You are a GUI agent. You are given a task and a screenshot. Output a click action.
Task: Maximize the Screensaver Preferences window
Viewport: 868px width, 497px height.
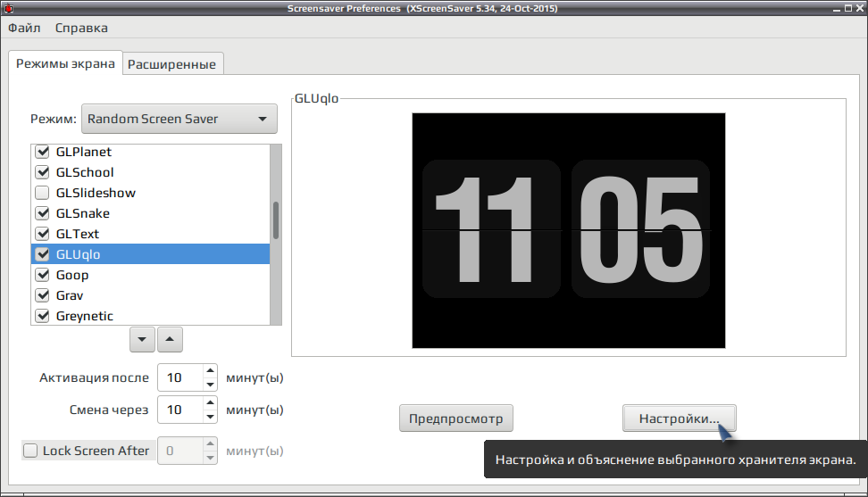[848, 8]
